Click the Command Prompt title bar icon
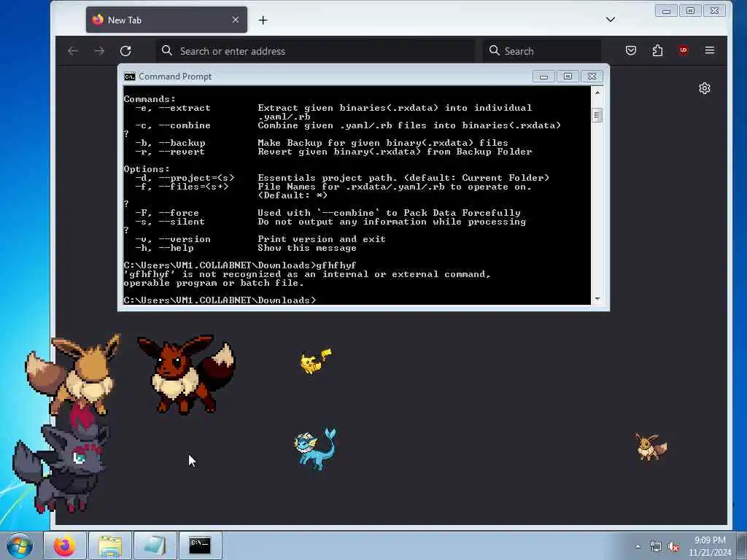Image resolution: width=747 pixels, height=560 pixels. point(130,77)
